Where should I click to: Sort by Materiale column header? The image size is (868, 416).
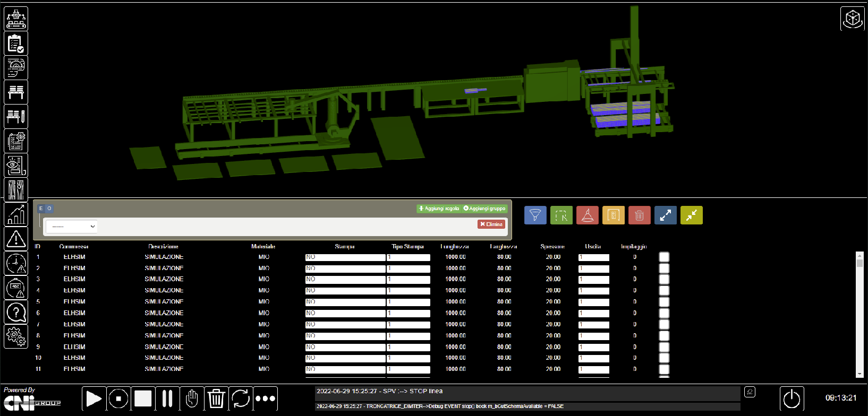pyautogui.click(x=263, y=247)
